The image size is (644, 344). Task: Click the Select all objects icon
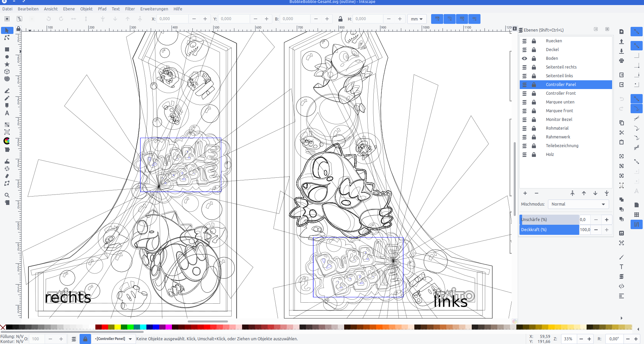click(7, 19)
